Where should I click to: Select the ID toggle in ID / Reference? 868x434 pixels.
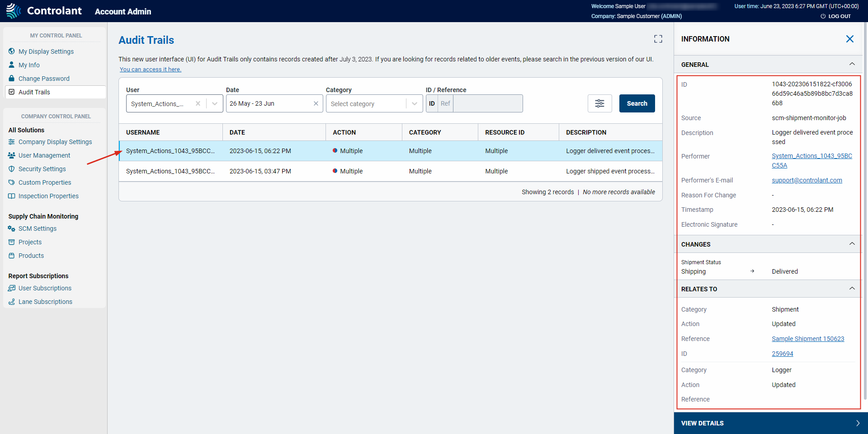(x=432, y=103)
